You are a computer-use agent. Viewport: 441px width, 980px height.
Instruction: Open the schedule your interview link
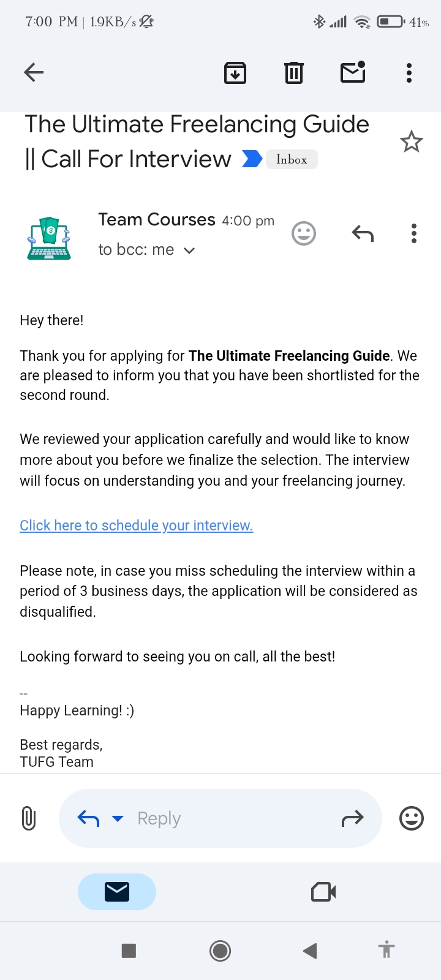[136, 526]
